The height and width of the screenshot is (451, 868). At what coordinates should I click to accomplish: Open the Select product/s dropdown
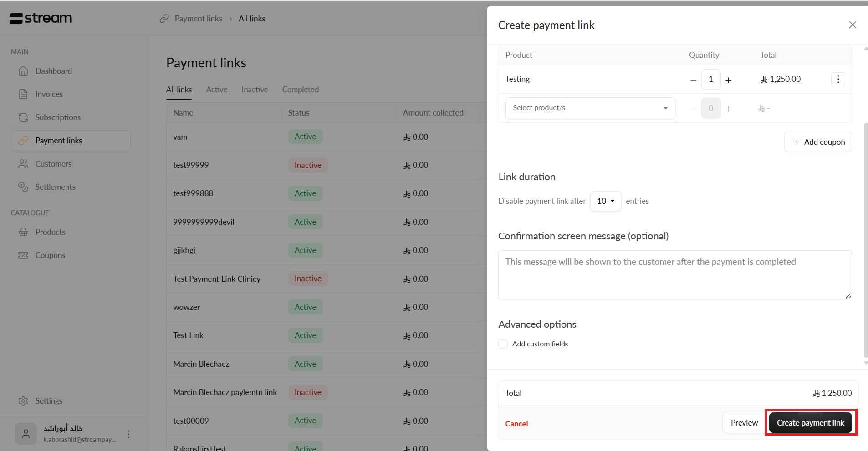click(x=590, y=108)
